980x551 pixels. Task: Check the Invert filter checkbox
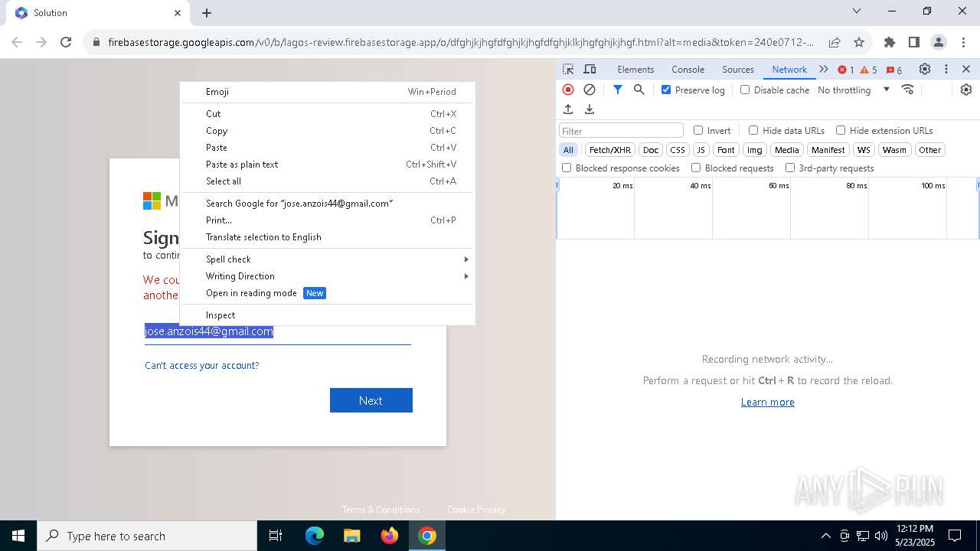pyautogui.click(x=698, y=130)
